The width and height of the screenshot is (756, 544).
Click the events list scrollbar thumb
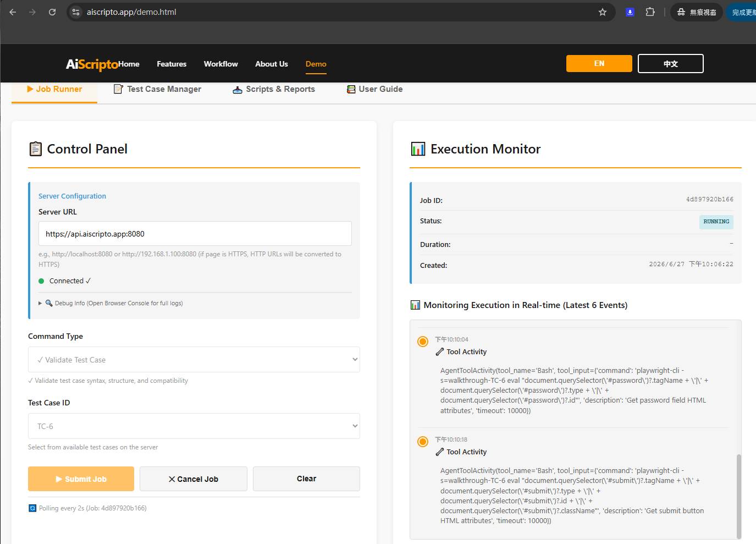point(739,496)
